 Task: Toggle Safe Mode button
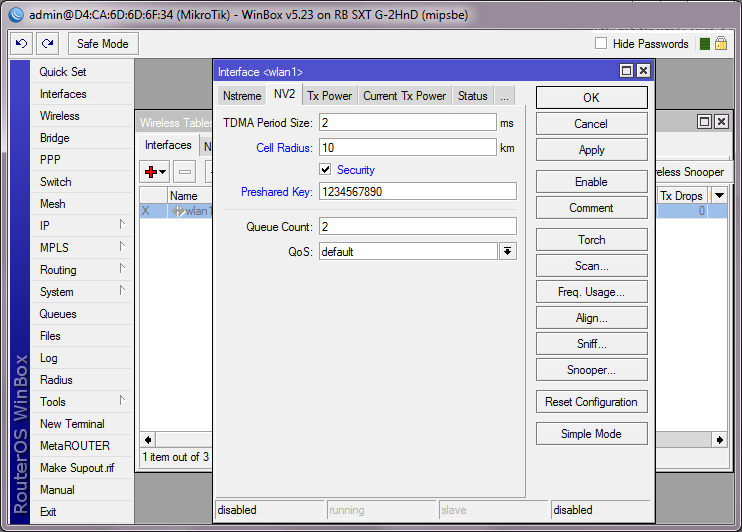[103, 44]
